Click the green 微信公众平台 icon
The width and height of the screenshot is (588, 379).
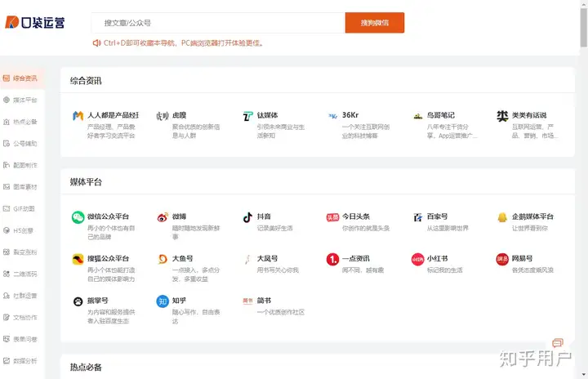78,217
